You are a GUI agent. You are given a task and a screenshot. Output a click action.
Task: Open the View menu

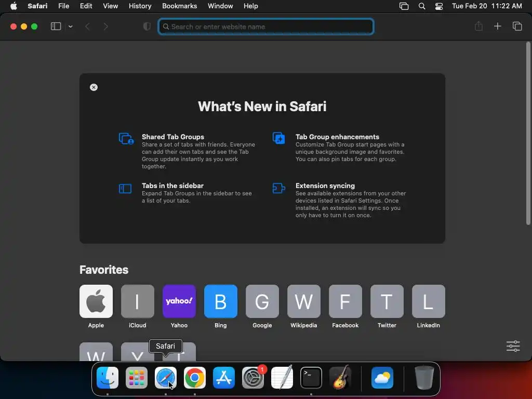110,6
